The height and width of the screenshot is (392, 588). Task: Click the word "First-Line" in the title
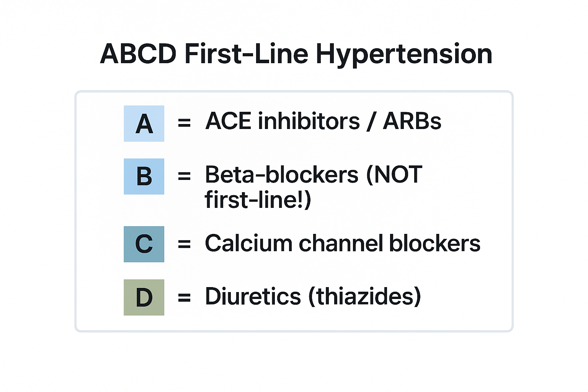(246, 54)
